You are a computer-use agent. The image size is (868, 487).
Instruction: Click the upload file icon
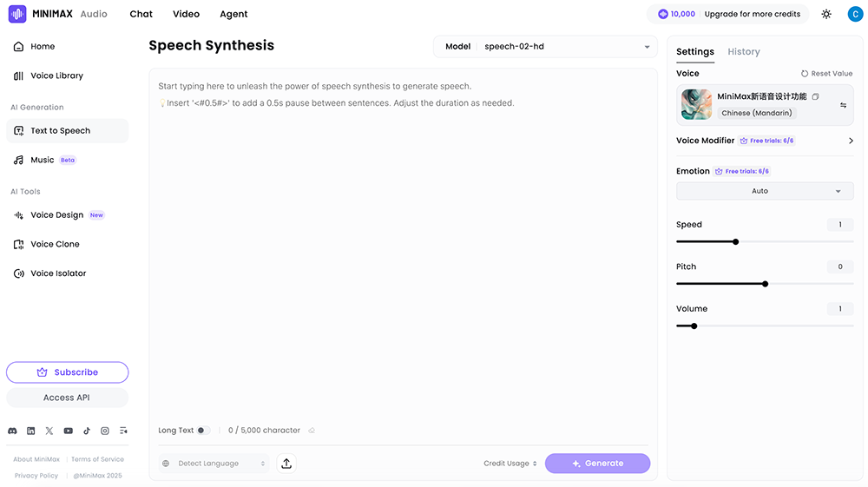pos(286,464)
